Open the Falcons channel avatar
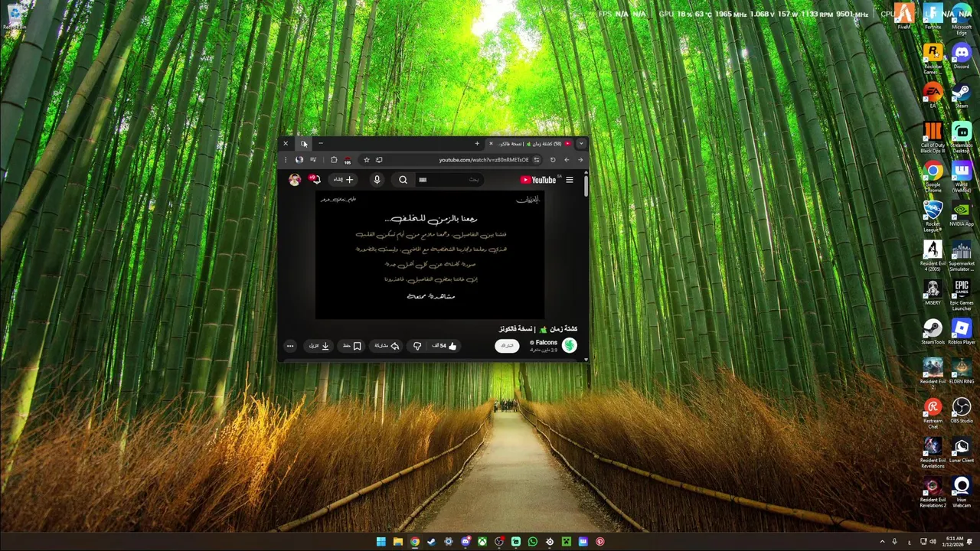This screenshot has width=980, height=551. point(569,346)
